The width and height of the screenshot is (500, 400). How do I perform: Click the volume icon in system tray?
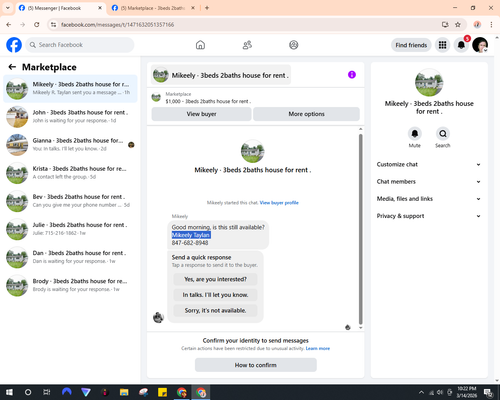[440, 392]
